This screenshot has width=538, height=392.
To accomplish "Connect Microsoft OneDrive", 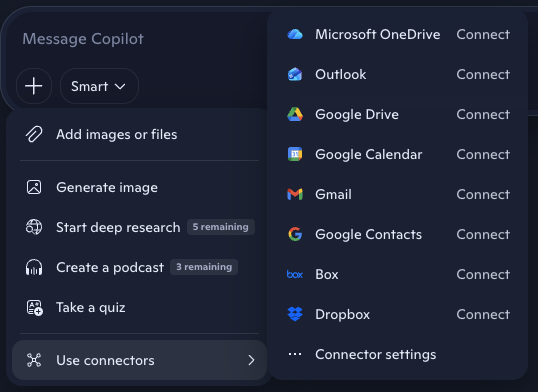I will point(483,34).
